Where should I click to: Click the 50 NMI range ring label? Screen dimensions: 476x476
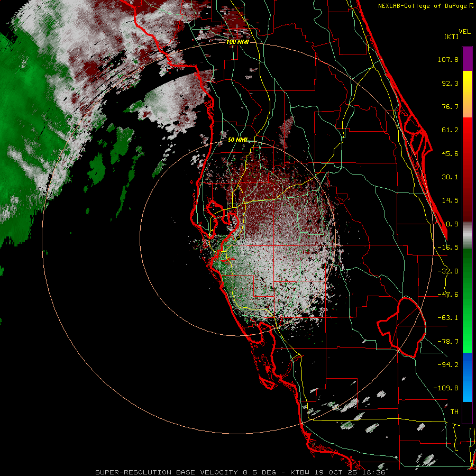[x=237, y=140]
